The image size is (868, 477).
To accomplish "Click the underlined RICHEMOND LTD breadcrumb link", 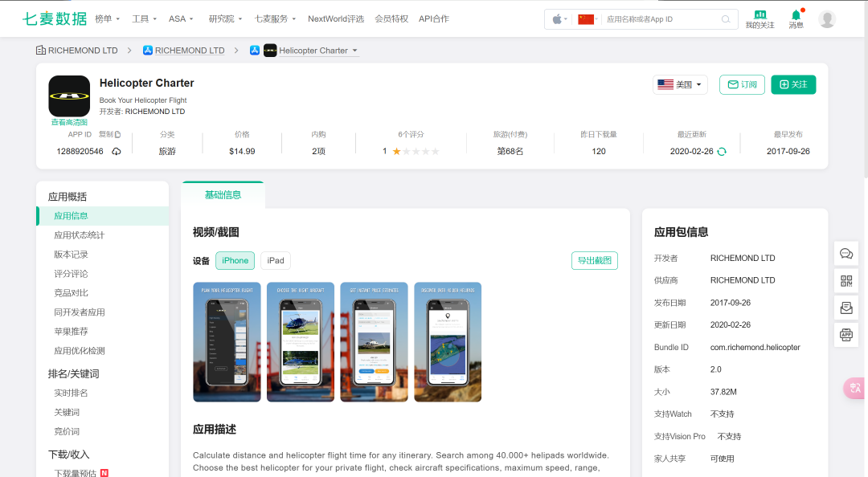I will 190,51.
